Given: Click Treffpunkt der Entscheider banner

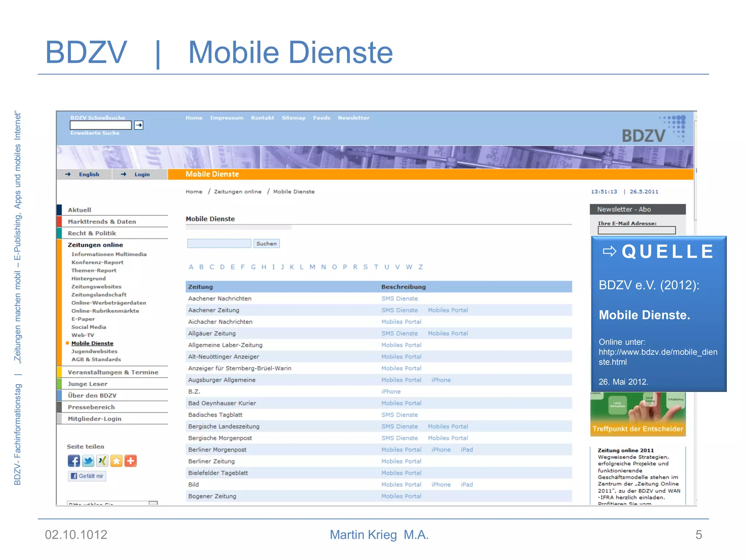Looking at the screenshot, I should click(638, 415).
